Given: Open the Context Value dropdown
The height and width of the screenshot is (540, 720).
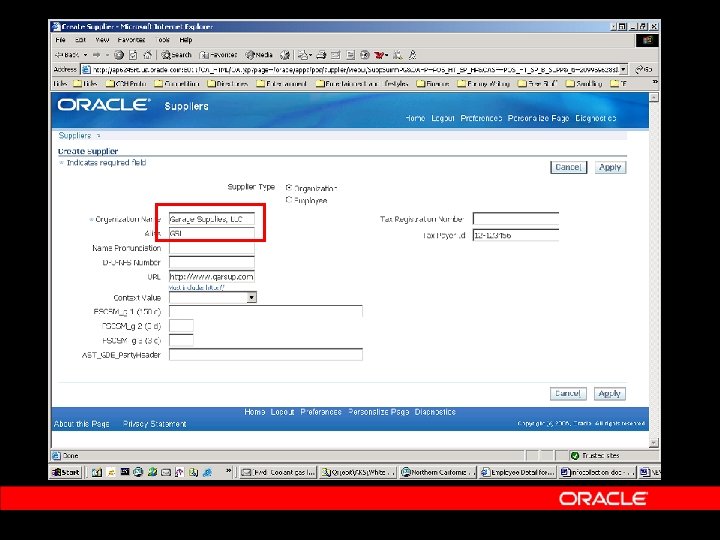Looking at the screenshot, I should 252,298.
